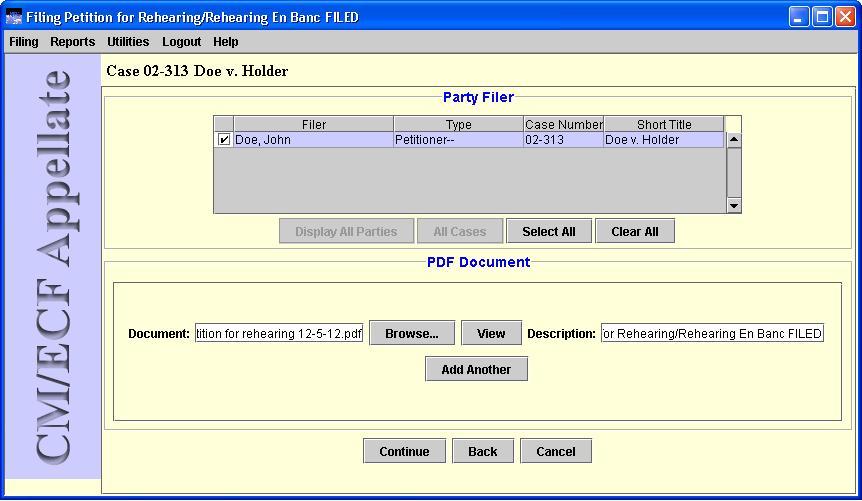
Task: Open the Help menu
Action: pyautogui.click(x=225, y=42)
